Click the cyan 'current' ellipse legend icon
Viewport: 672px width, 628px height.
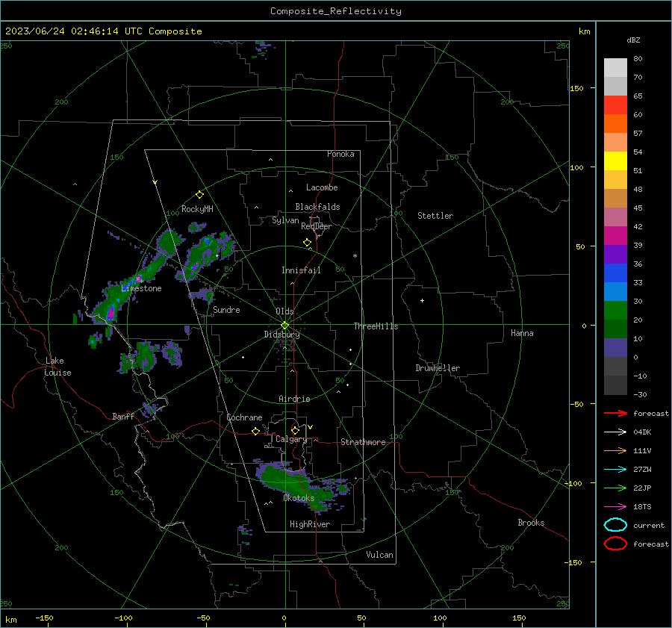click(615, 525)
